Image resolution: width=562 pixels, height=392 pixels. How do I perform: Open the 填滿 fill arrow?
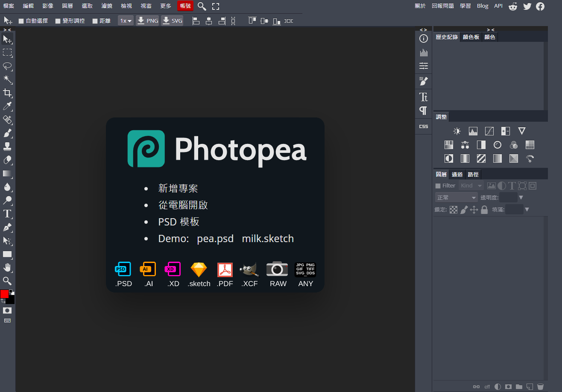point(527,210)
